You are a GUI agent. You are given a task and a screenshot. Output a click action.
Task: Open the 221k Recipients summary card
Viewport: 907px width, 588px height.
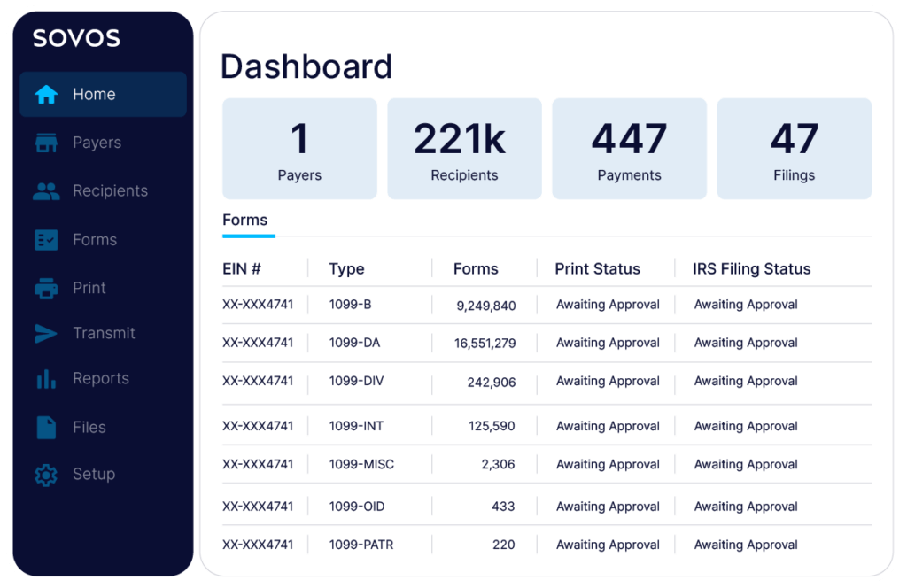464,149
